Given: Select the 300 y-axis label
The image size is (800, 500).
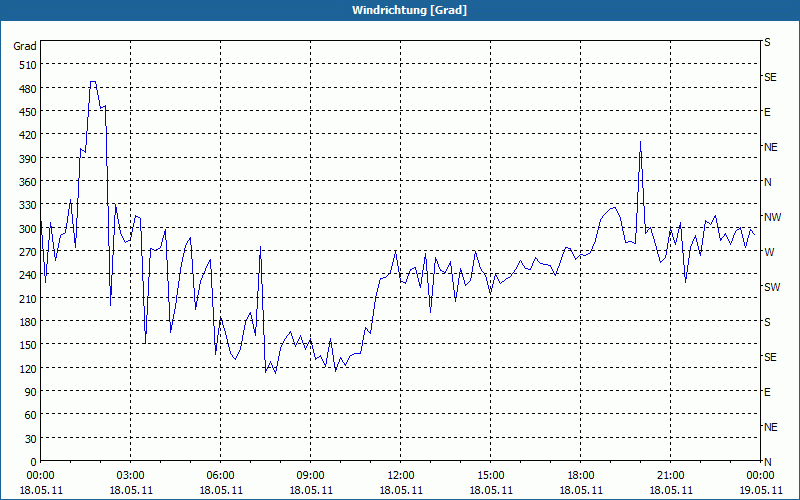Looking at the screenshot, I should pyautogui.click(x=28, y=229).
